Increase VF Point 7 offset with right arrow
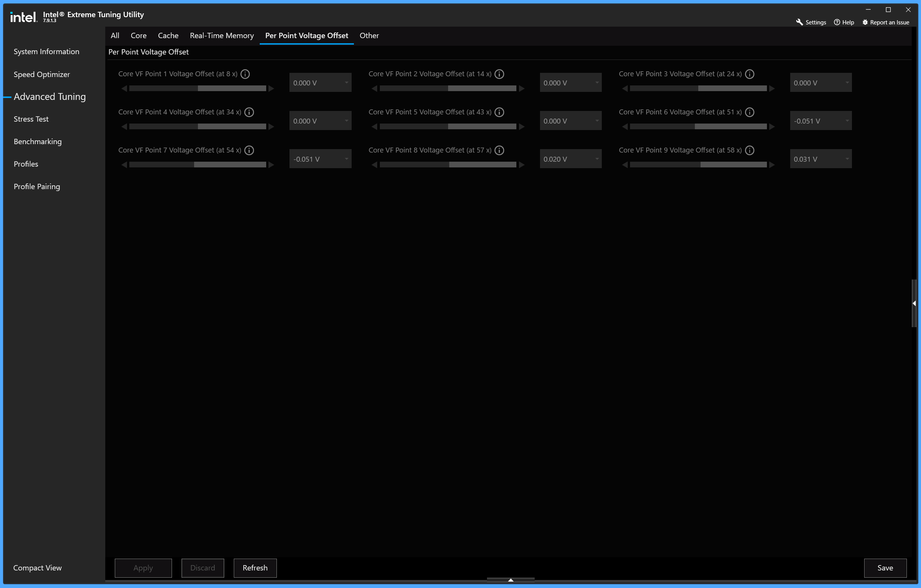921x588 pixels. (x=271, y=165)
